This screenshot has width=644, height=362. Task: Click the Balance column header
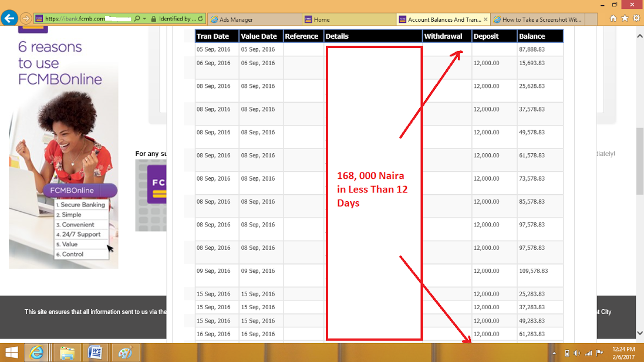tap(540, 36)
